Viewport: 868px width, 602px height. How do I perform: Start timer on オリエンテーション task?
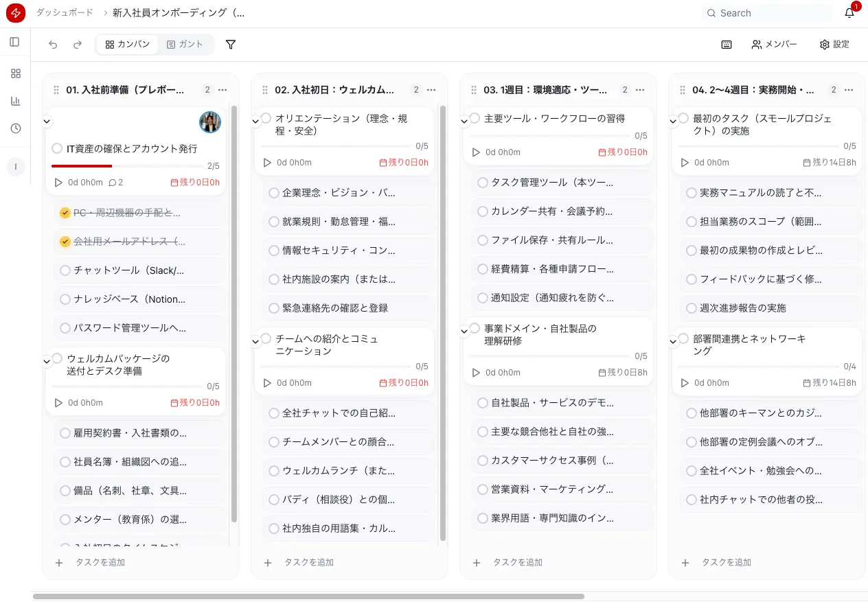[267, 163]
